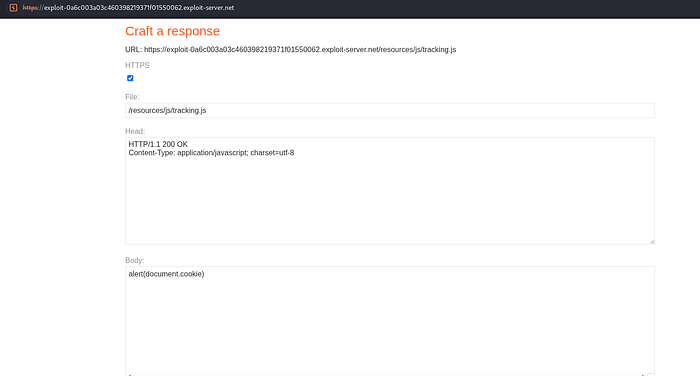
Task: Click the 'Body:' label
Action: tap(134, 260)
